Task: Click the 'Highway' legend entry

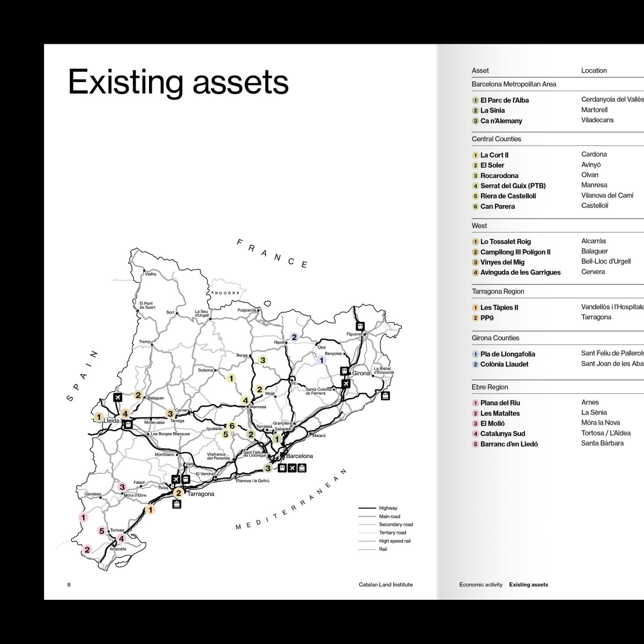Action: 378,508
